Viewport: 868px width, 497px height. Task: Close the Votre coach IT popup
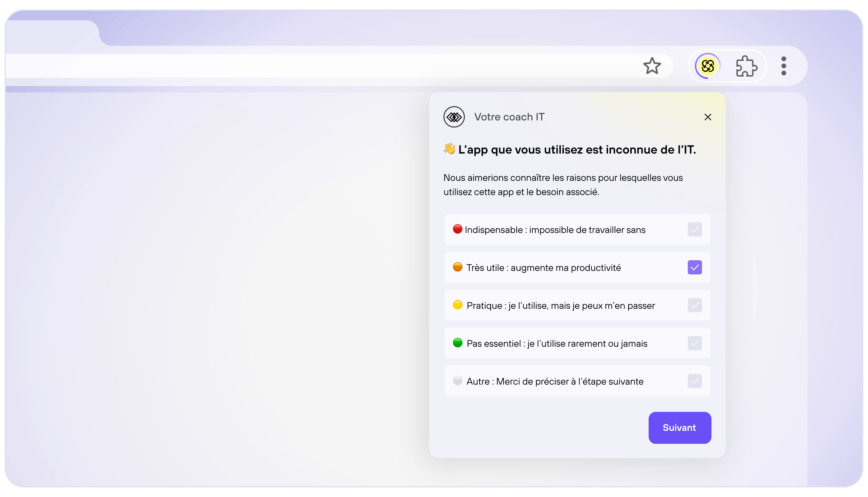707,117
